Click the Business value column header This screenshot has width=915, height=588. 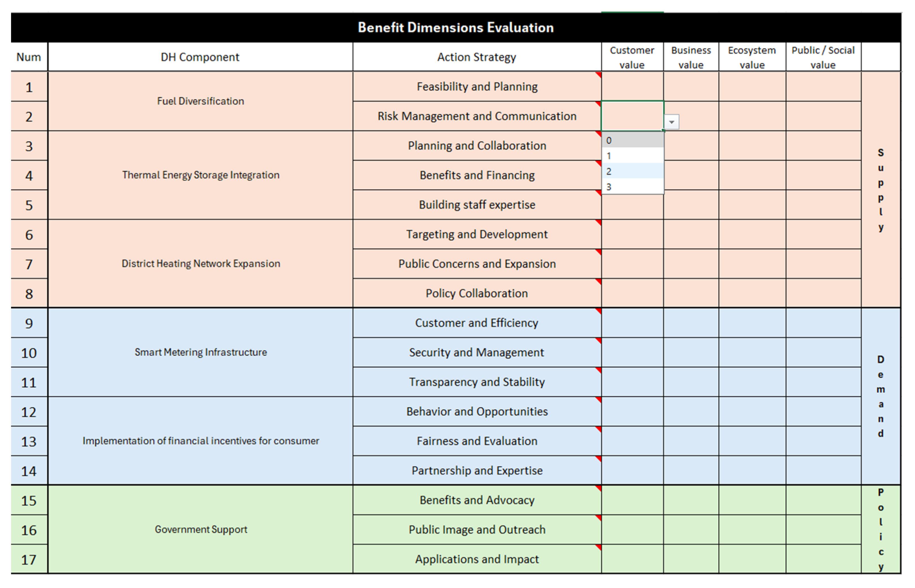(x=690, y=57)
